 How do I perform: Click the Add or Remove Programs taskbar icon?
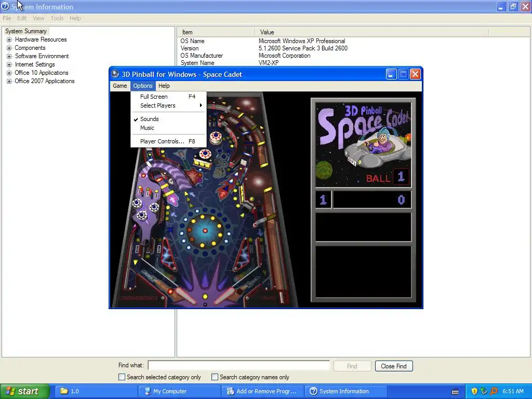231,391
